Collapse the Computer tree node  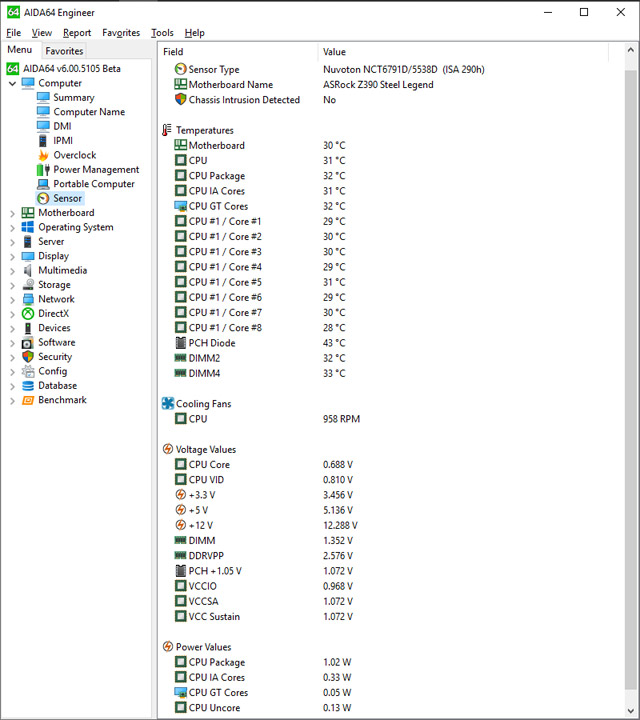pos(12,84)
